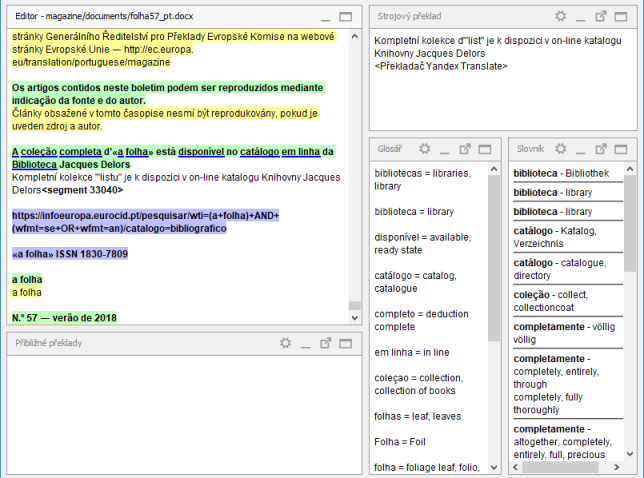
Task: Click the Yandex machine translation suggestion
Action: (x=498, y=53)
